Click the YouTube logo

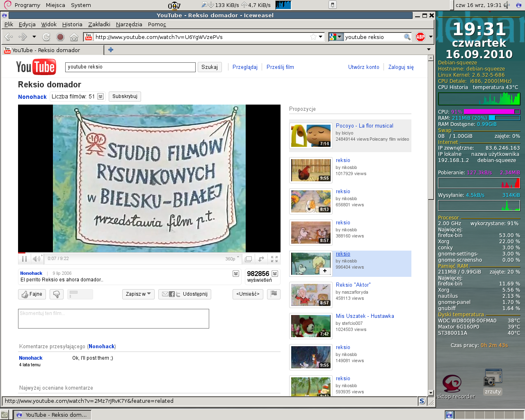point(36,67)
